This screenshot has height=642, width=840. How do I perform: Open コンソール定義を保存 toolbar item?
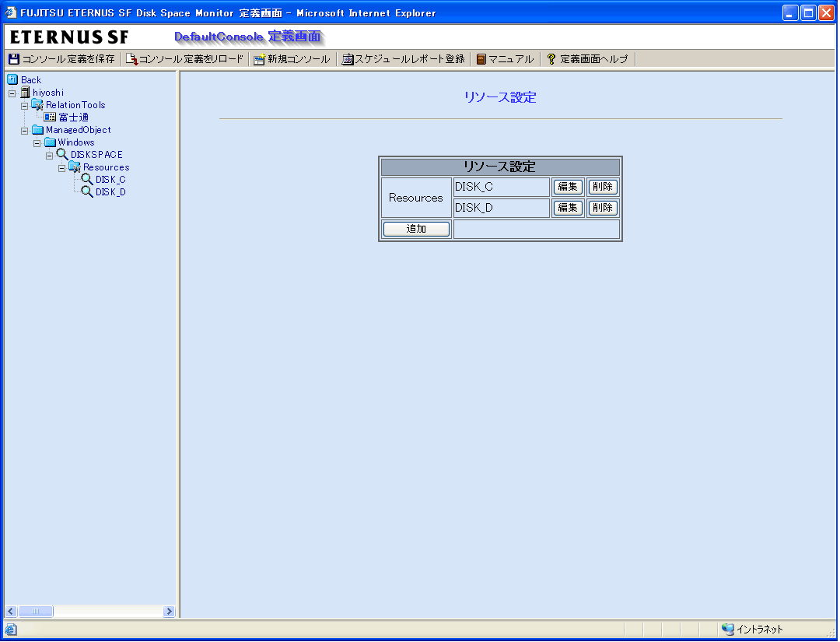pyautogui.click(x=62, y=59)
